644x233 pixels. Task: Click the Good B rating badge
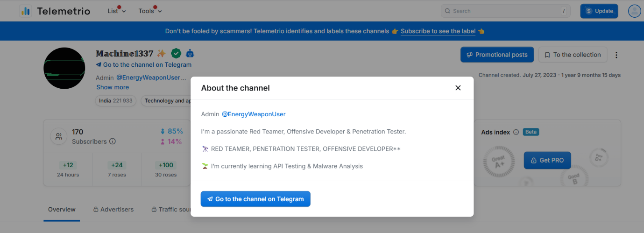[573, 178]
